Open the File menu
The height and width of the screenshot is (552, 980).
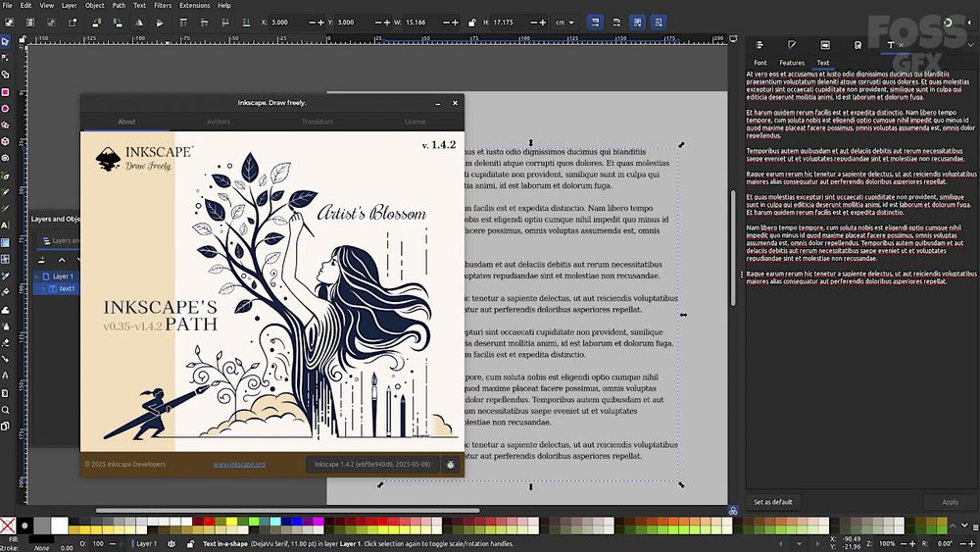8,5
